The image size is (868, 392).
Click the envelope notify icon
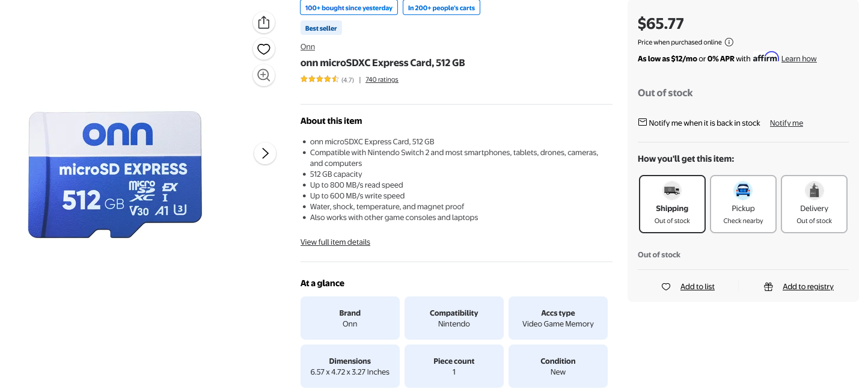pyautogui.click(x=643, y=122)
